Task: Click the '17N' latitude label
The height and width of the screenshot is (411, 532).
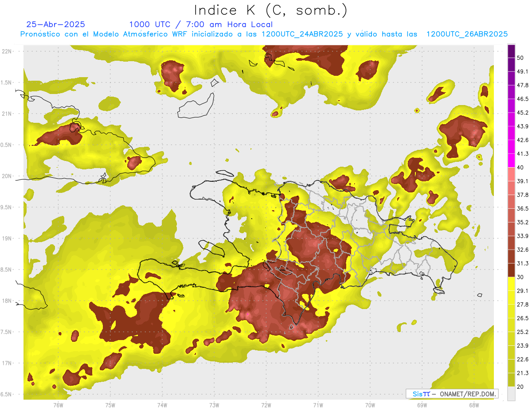Action: [7, 363]
